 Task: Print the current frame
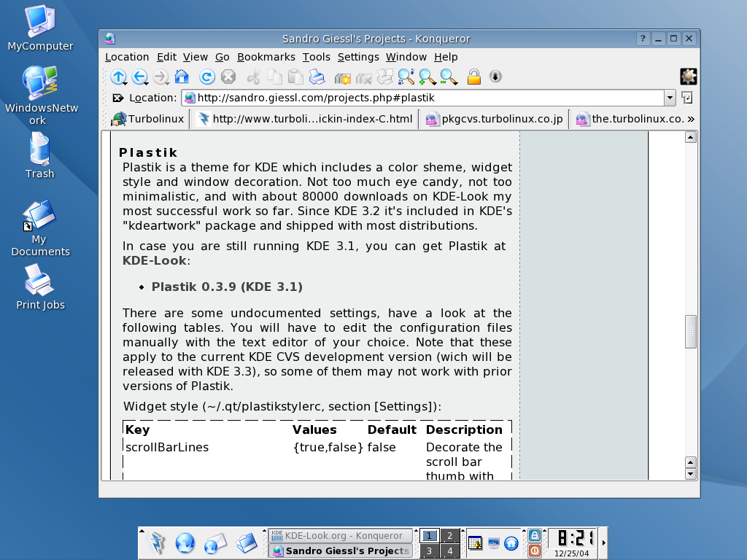point(384,77)
